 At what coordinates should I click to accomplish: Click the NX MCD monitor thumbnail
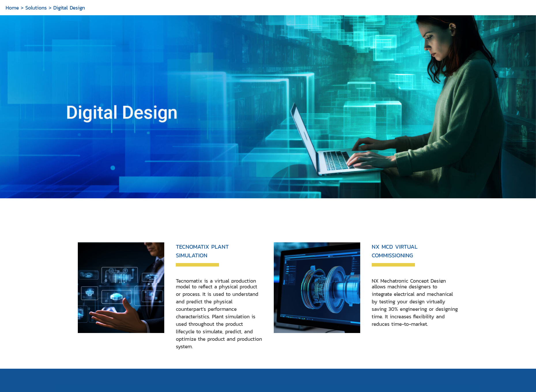[x=317, y=288]
